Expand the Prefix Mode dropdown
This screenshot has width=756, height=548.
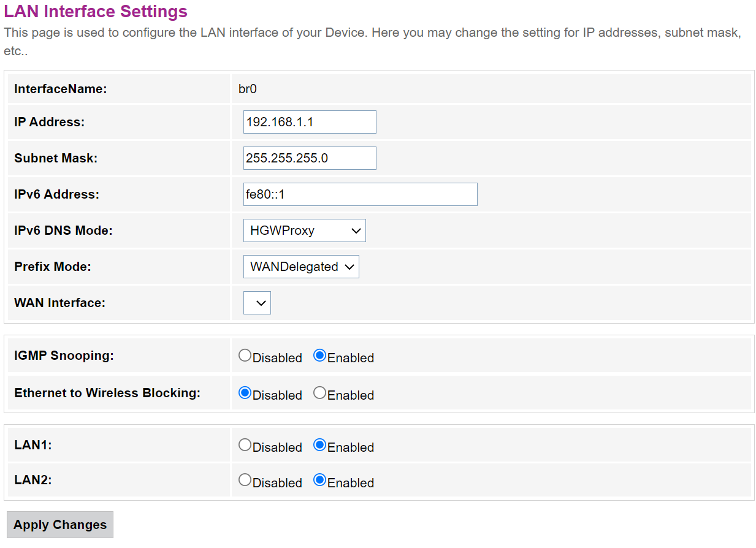point(301,267)
